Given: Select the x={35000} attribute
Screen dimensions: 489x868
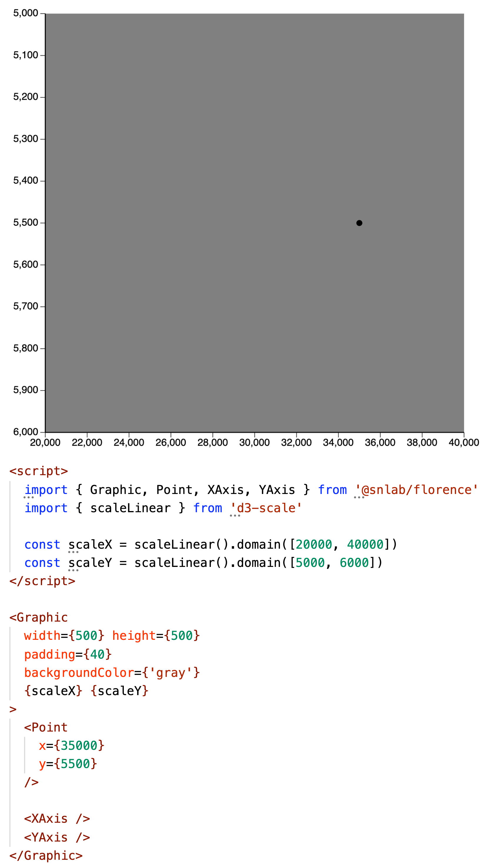Looking at the screenshot, I should coord(72,745).
